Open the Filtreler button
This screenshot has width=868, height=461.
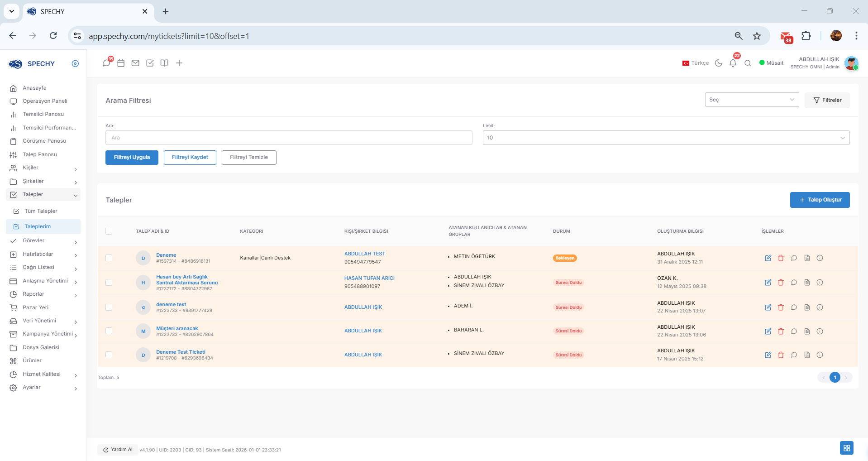point(827,100)
